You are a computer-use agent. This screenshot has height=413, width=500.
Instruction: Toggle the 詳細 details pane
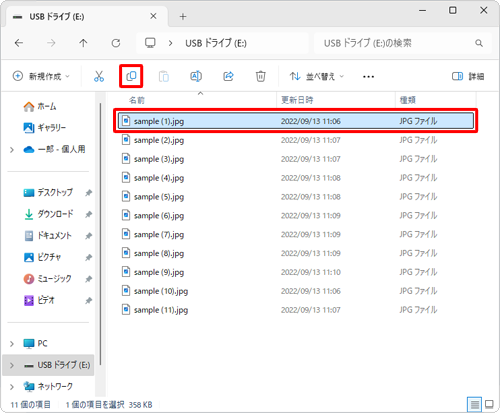point(468,76)
